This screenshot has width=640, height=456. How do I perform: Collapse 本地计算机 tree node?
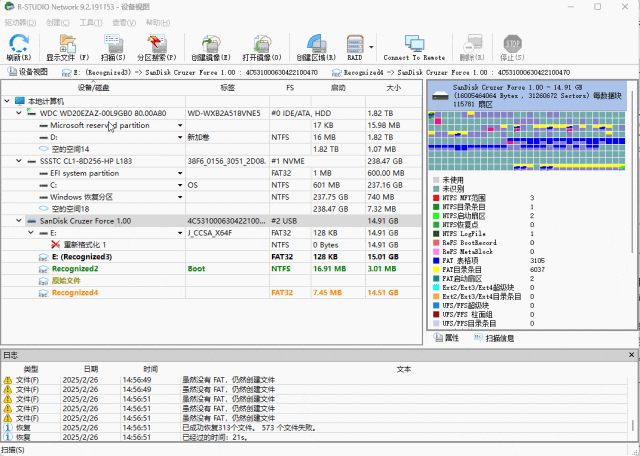pyautogui.click(x=7, y=101)
